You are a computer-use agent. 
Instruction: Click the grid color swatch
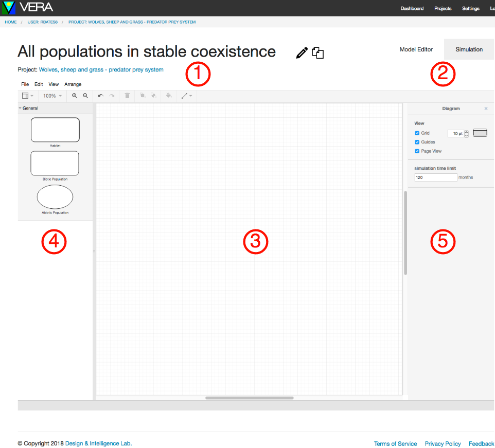point(480,133)
